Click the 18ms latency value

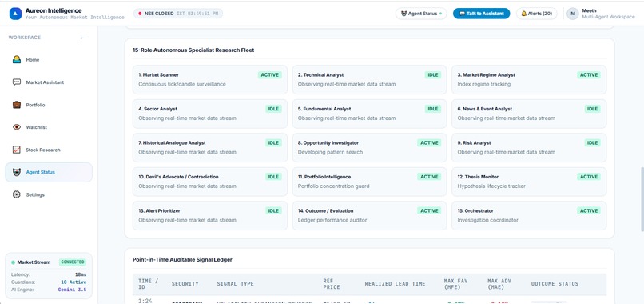81,274
